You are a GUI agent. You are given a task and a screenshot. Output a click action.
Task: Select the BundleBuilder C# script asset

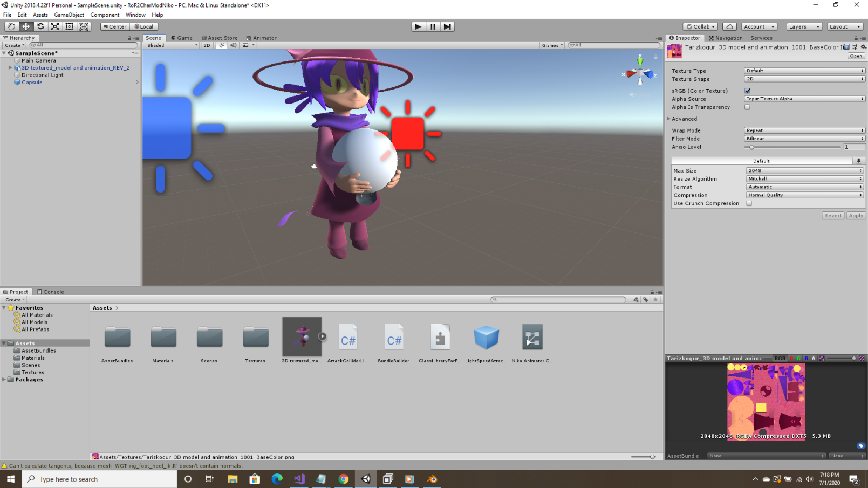coord(394,343)
